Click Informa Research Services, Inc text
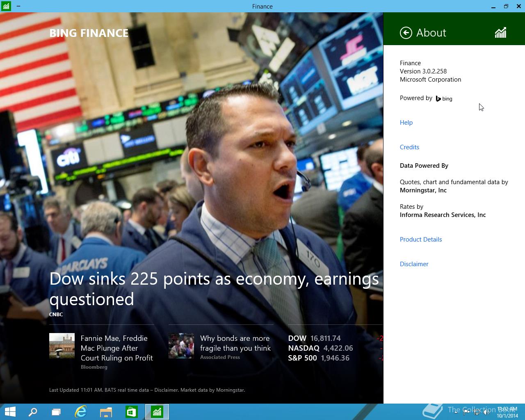 [443, 215]
